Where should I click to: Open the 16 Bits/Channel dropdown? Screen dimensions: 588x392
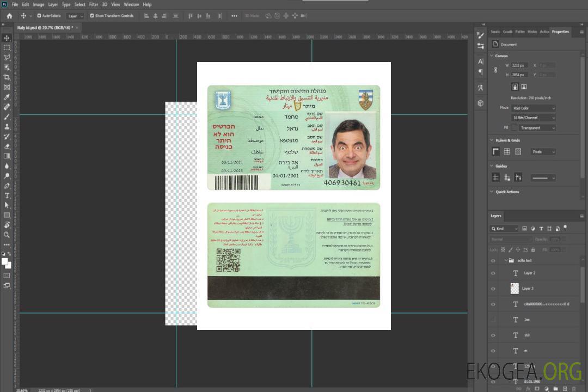click(x=533, y=118)
